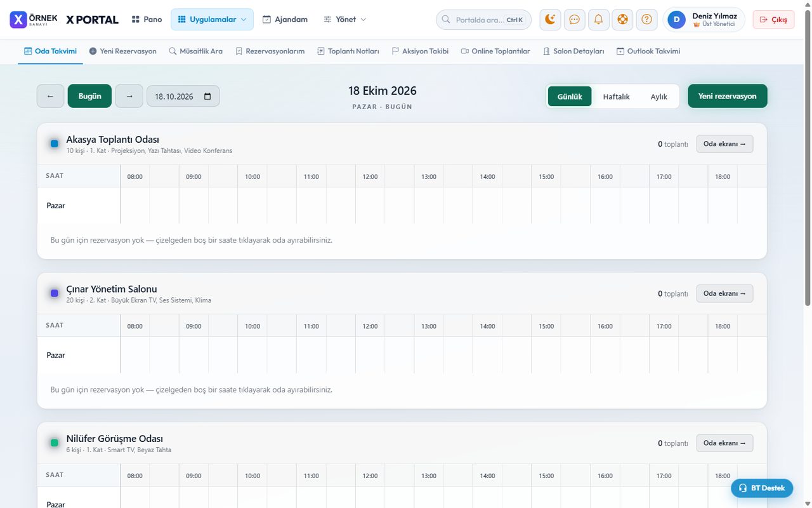Go to previous day arrow button
This screenshot has width=812, height=508.
click(x=51, y=96)
